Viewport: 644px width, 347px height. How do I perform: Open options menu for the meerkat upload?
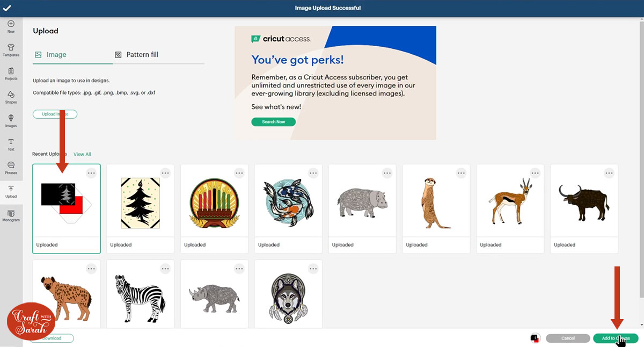tap(461, 173)
